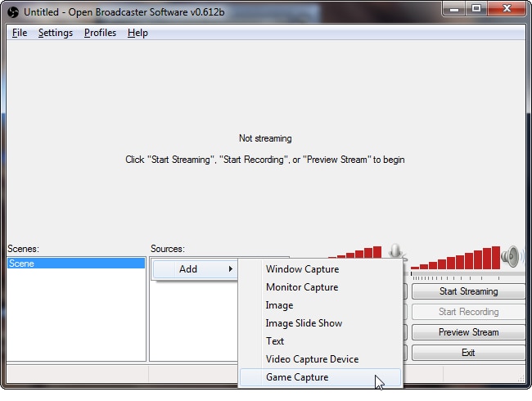Open the Help menu
This screenshot has width=532, height=401.
pyautogui.click(x=138, y=33)
